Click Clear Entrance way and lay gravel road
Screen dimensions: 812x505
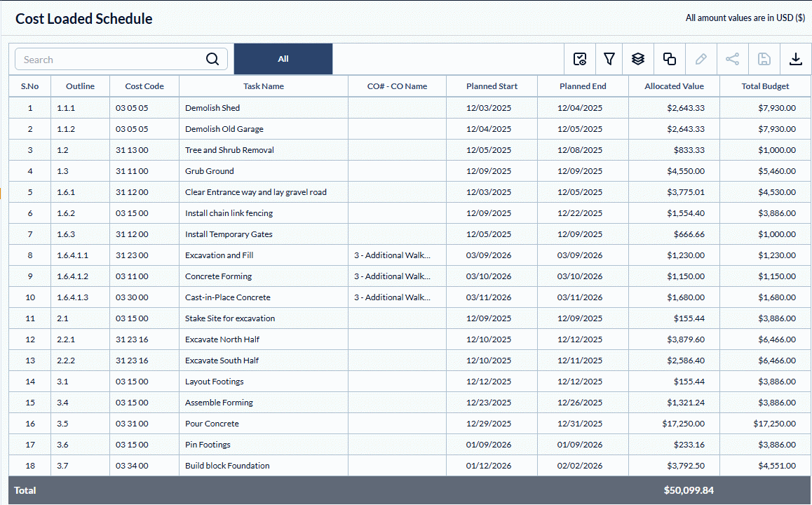click(256, 192)
